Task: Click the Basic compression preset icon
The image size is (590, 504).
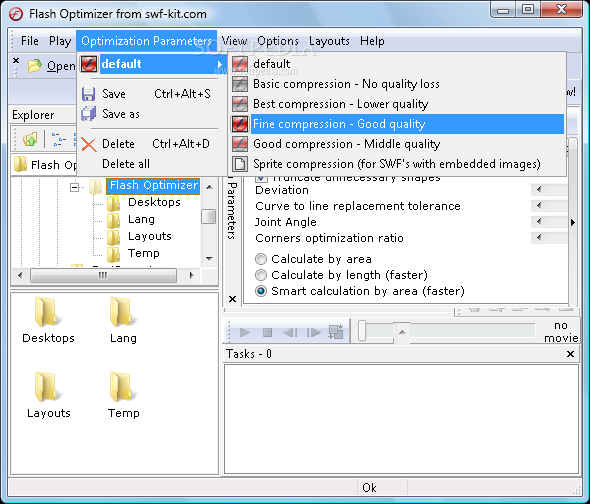Action: tap(240, 84)
